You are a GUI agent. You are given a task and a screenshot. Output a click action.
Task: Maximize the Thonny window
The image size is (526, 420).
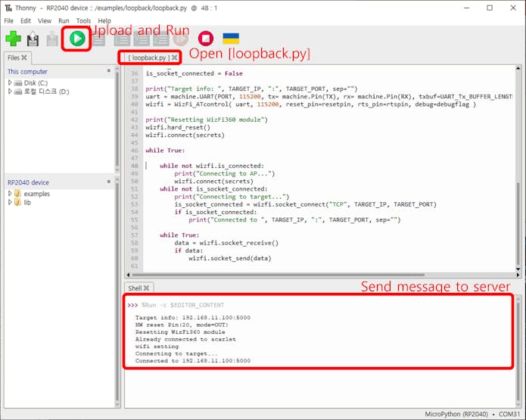click(490, 8)
